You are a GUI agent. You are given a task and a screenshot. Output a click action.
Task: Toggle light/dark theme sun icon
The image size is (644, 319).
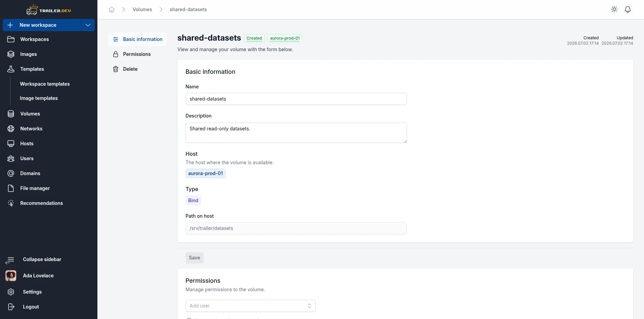pyautogui.click(x=614, y=9)
